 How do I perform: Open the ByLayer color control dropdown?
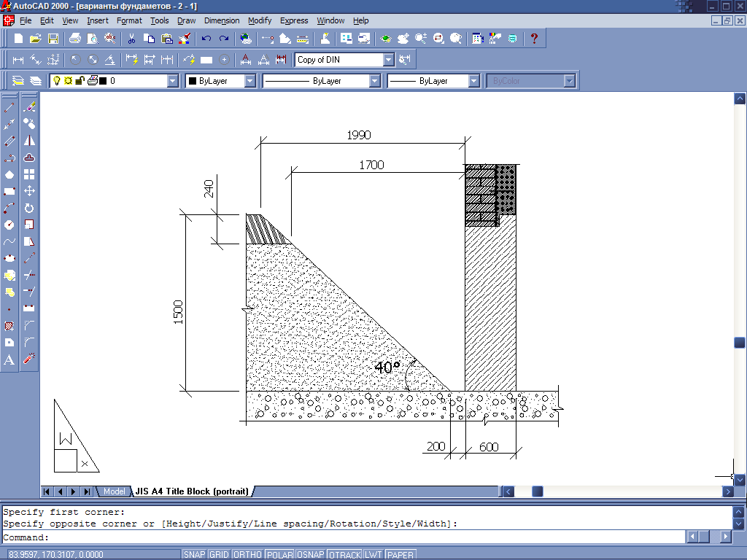[249, 81]
